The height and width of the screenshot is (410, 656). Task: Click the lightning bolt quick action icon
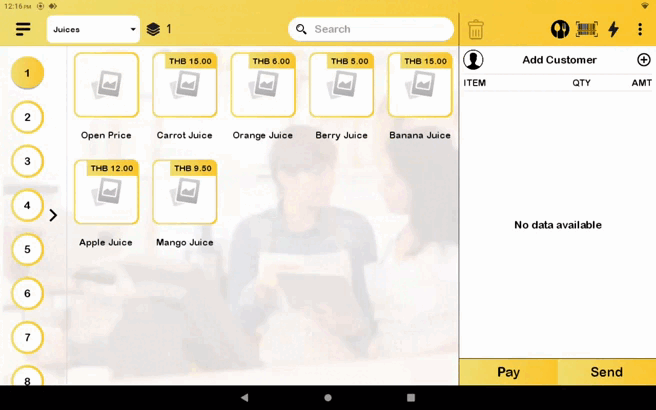[x=614, y=30]
